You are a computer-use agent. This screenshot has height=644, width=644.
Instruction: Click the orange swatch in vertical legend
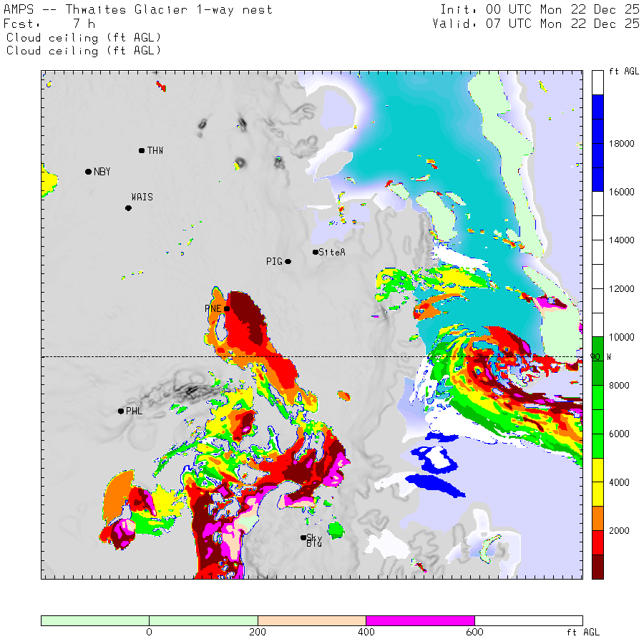tap(597, 518)
